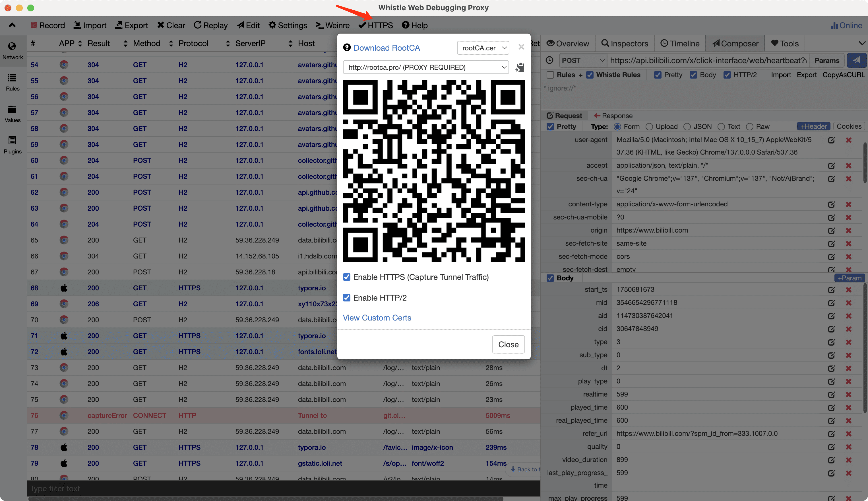Click the Params button beside URL

coord(827,60)
